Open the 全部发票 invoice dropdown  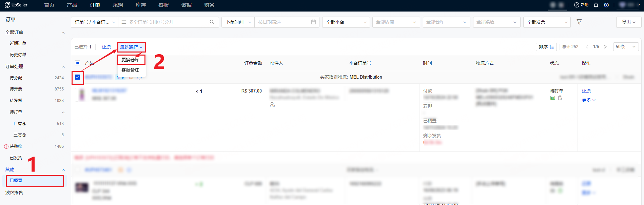(x=547, y=22)
